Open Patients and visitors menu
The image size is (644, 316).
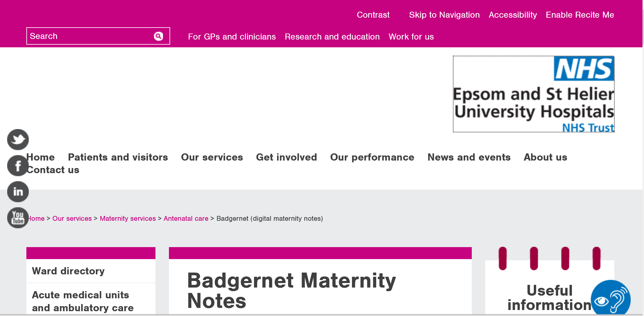[118, 157]
